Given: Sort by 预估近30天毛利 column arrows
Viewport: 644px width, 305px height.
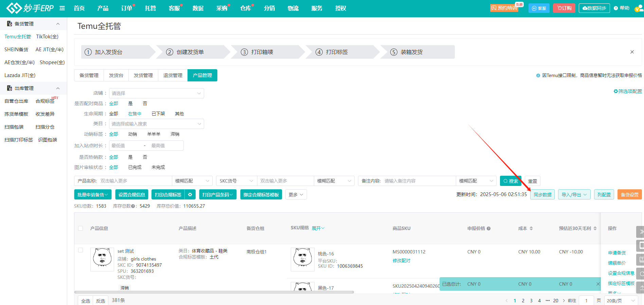Looking at the screenshot, I should coord(595,228).
